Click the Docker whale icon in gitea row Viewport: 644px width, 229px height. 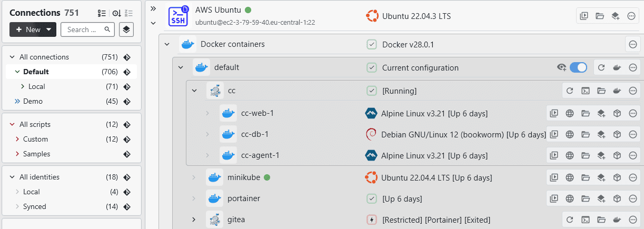tap(617, 220)
